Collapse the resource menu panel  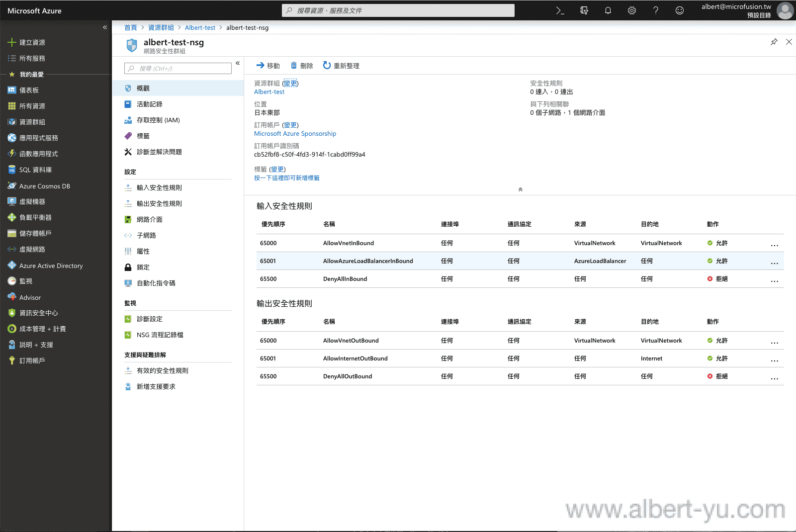(238, 63)
